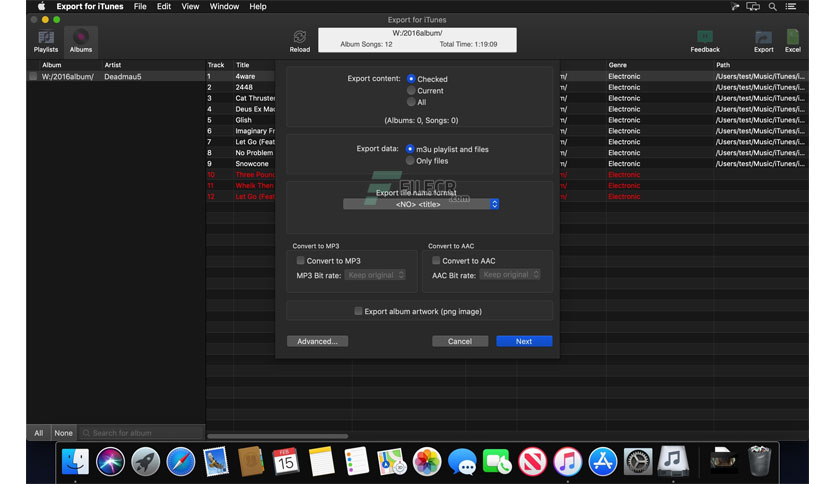Open the Export for iTunes app menu
836x484 pixels.
(90, 6)
